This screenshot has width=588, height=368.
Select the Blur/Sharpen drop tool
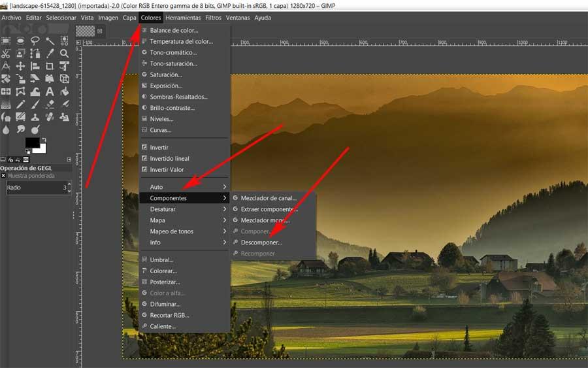click(x=6, y=130)
